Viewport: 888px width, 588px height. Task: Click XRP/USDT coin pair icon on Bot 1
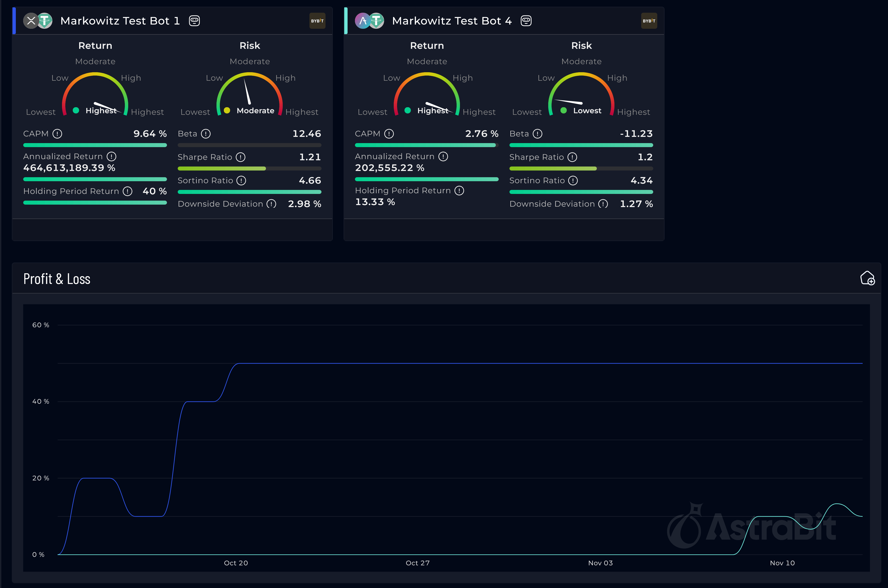tap(38, 21)
